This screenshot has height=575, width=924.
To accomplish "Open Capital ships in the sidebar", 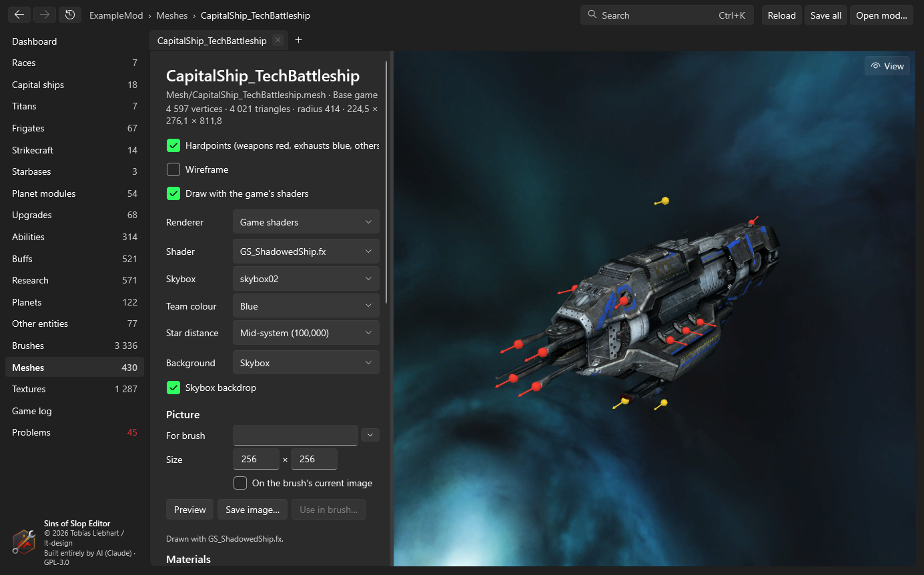I will tap(74, 85).
